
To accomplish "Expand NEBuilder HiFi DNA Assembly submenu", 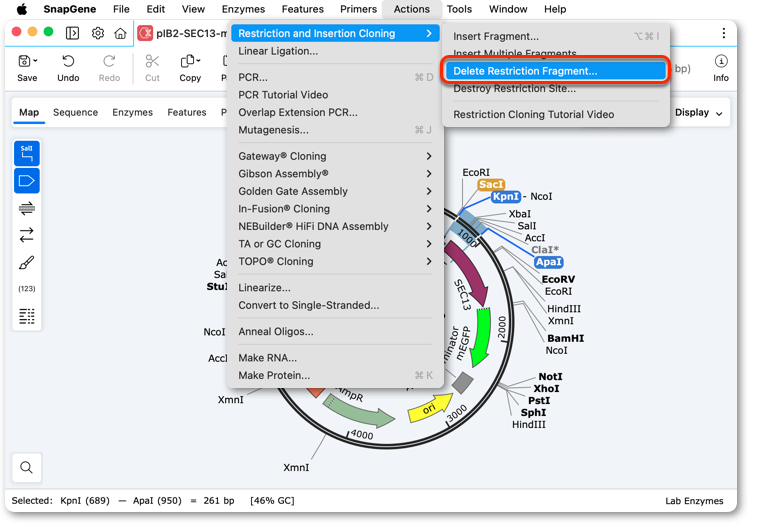I will pos(335,226).
